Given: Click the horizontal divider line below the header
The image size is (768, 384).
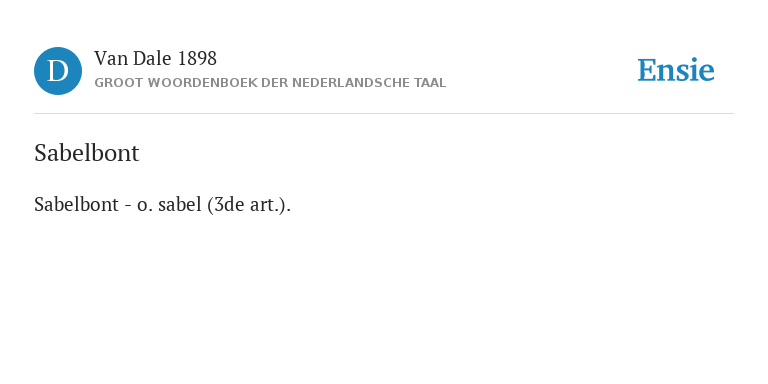Looking at the screenshot, I should [x=384, y=114].
